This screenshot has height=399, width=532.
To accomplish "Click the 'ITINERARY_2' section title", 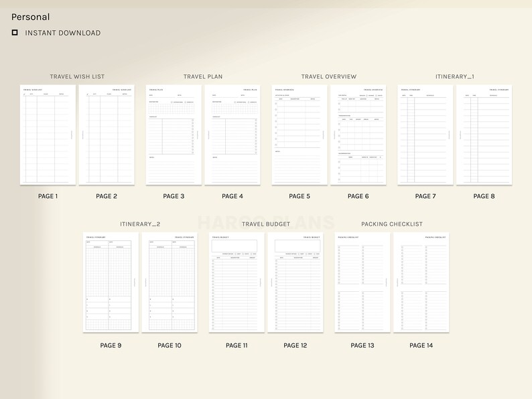I will pyautogui.click(x=140, y=224).
